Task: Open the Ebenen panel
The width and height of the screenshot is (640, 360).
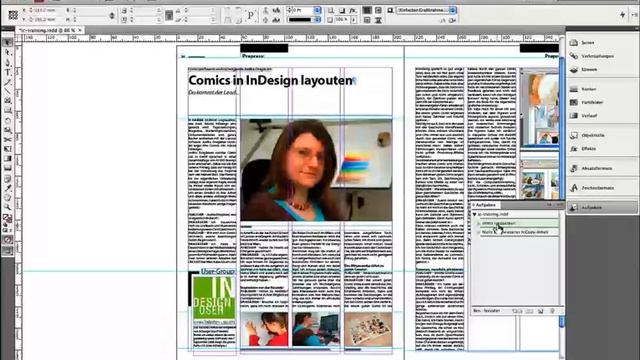Action: [602, 69]
